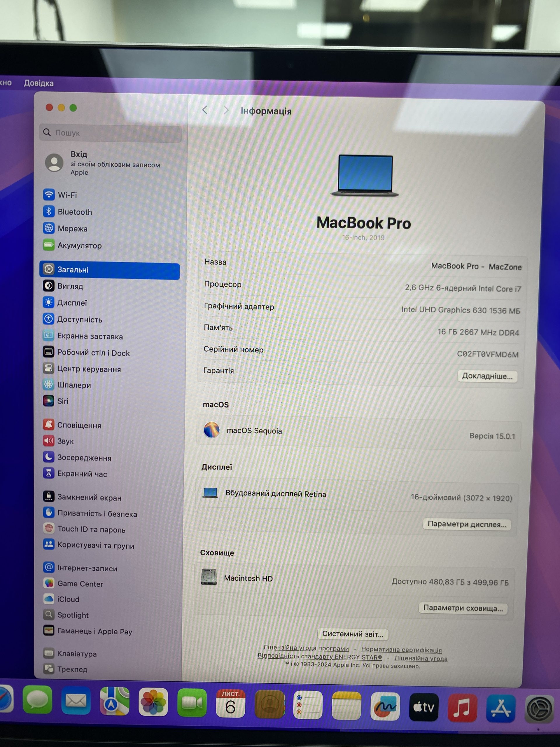
Task: Open Music from the Dock
Action: [x=462, y=708]
